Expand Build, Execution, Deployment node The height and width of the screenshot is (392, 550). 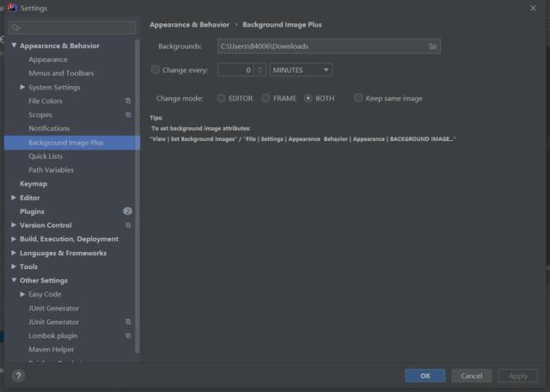click(14, 239)
